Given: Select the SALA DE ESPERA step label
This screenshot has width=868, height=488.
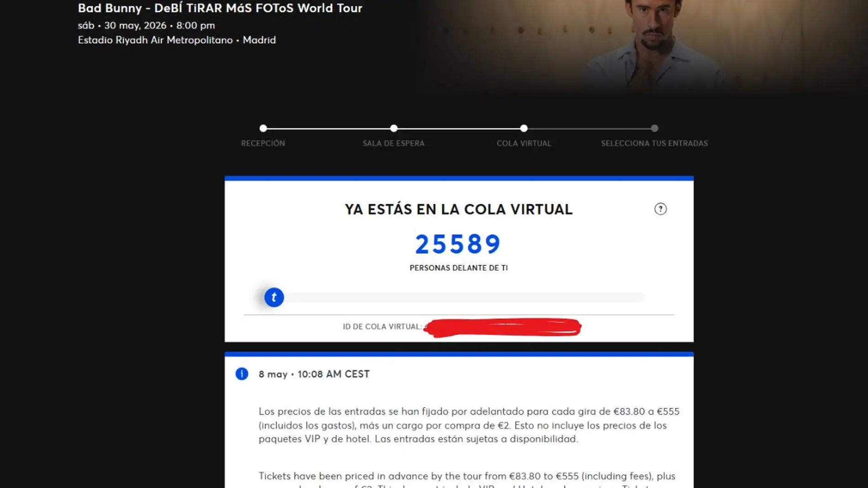Looking at the screenshot, I should point(394,143).
